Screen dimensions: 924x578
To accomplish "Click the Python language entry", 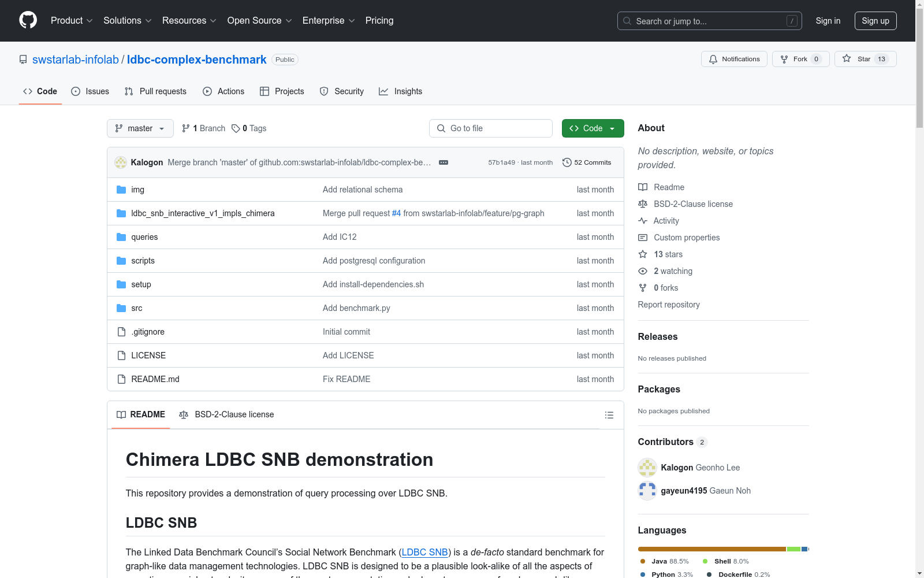I will click(666, 575).
